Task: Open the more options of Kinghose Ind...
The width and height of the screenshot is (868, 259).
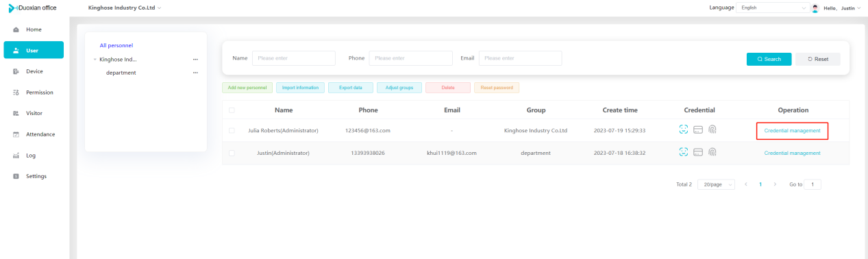Action: pos(195,60)
